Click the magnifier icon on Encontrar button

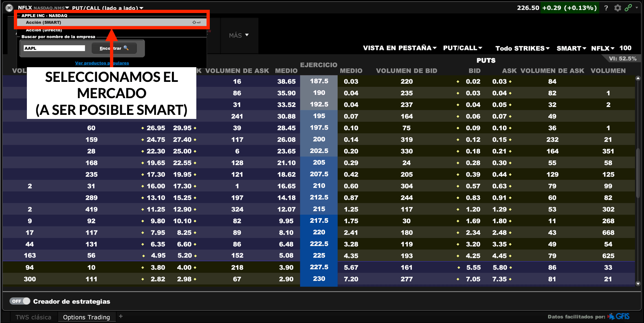pyautogui.click(x=126, y=48)
